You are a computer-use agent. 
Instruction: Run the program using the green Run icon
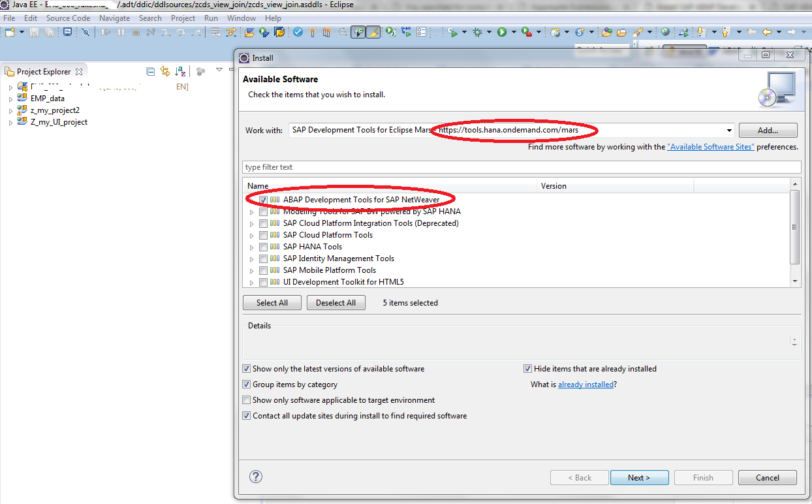point(503,32)
